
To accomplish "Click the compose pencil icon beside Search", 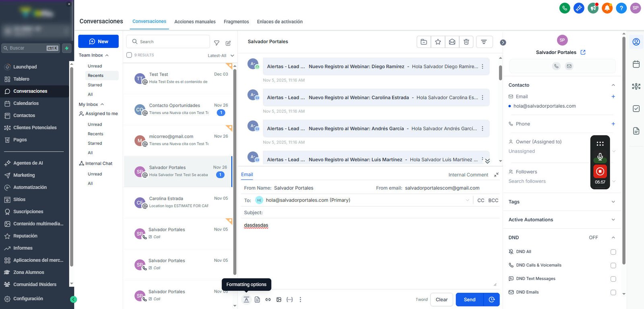I will [x=228, y=43].
